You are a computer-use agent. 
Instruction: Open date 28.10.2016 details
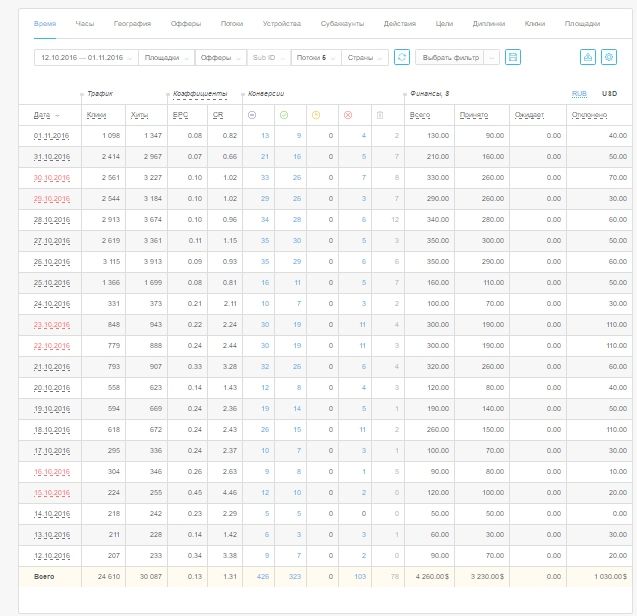pyautogui.click(x=52, y=220)
